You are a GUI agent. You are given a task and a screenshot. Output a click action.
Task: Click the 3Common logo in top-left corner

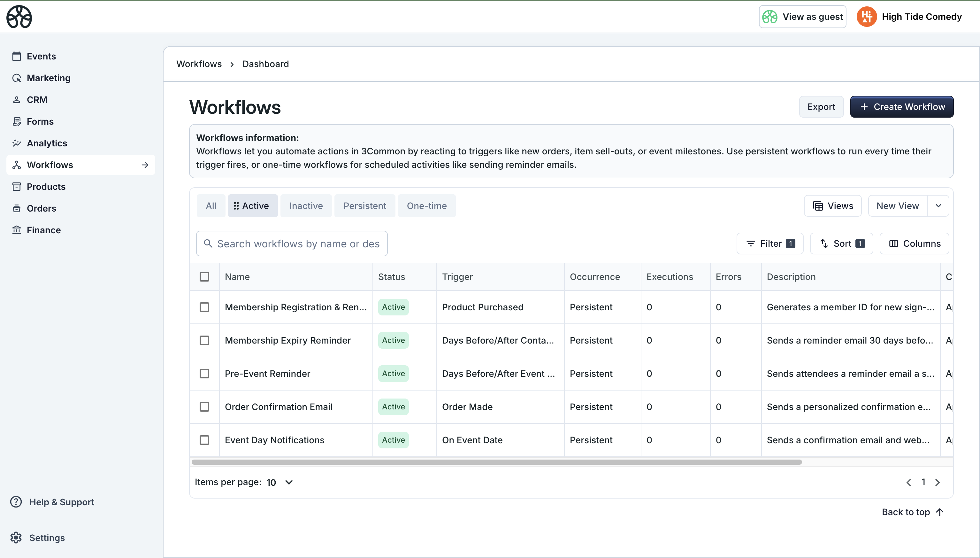[x=19, y=17]
